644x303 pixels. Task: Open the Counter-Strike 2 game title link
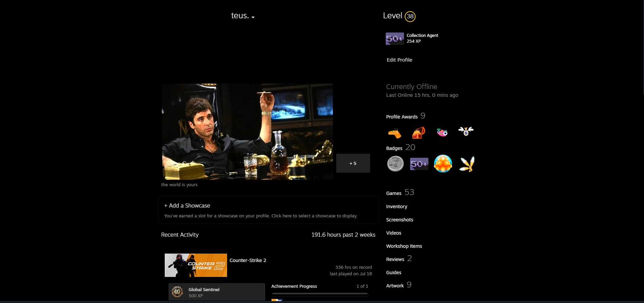point(248,260)
